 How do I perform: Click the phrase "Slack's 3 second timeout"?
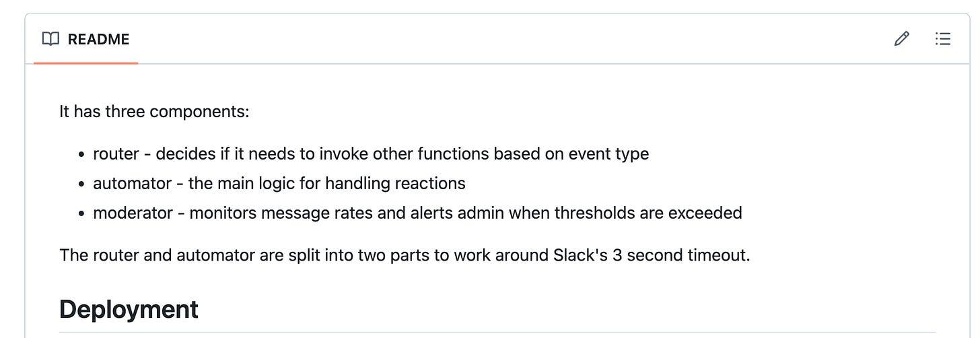tap(650, 256)
